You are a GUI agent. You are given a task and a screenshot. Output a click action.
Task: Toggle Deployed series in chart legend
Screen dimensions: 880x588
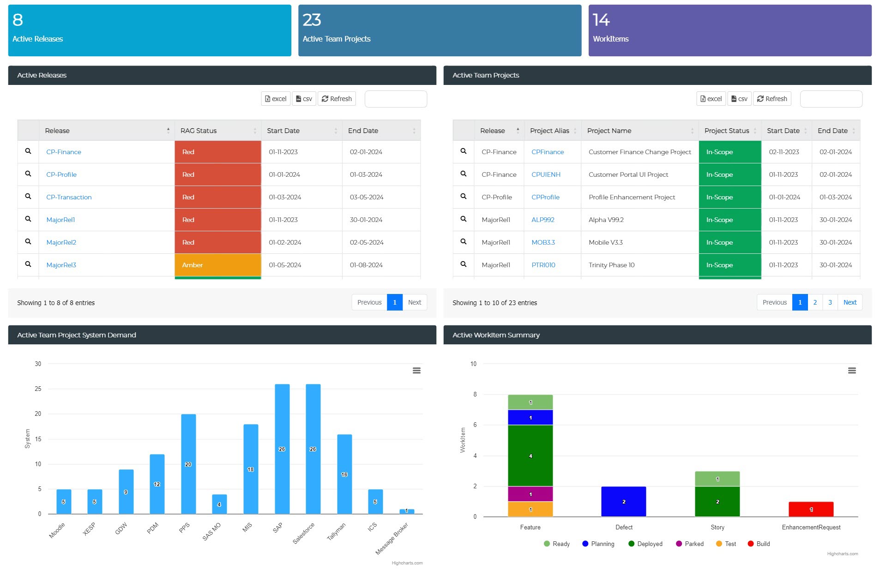[645, 544]
